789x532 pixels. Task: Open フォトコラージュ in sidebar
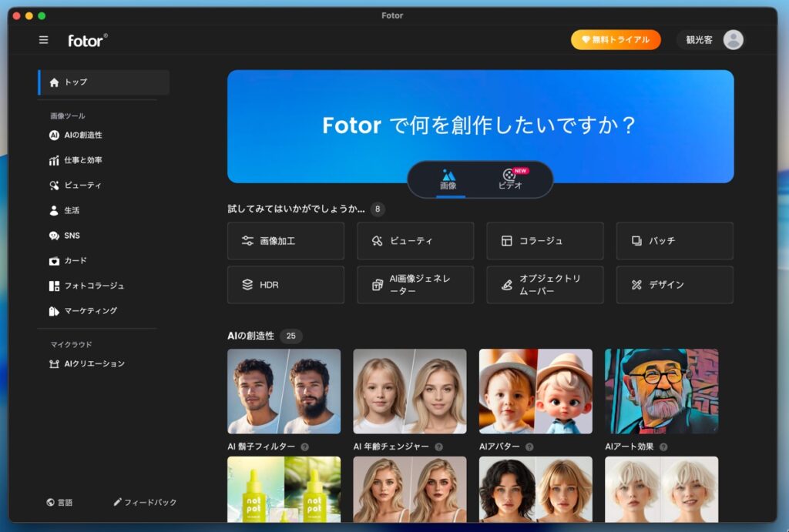93,286
